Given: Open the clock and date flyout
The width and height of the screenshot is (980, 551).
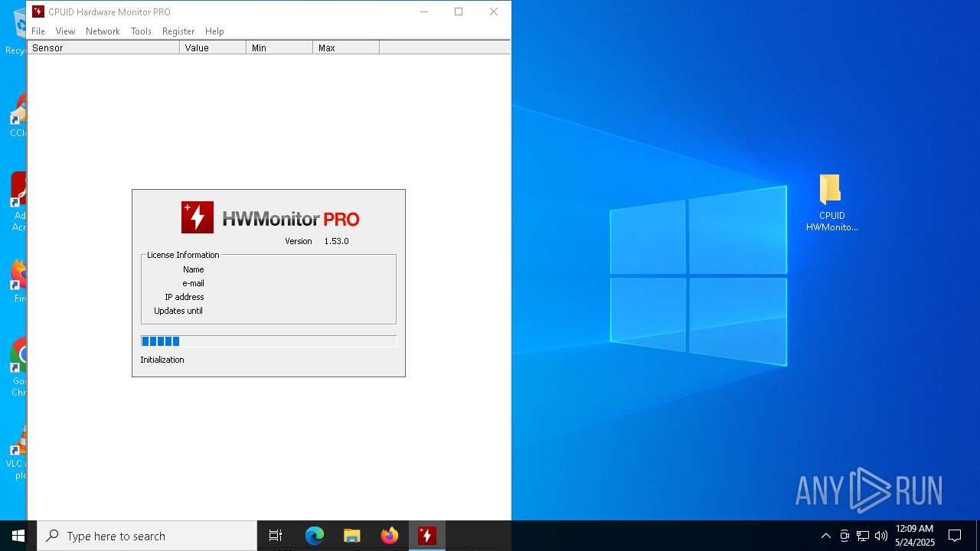Looking at the screenshot, I should [915, 536].
